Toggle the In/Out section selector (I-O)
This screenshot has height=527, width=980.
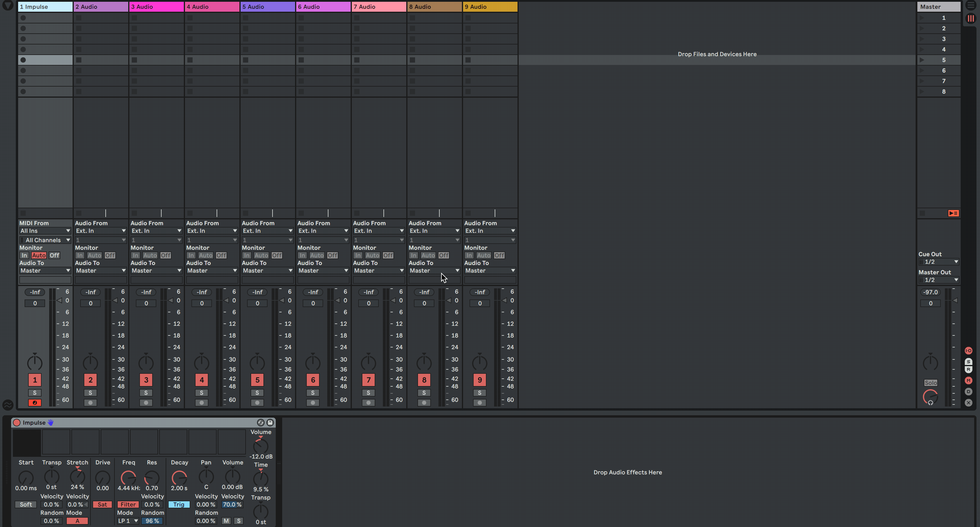(x=968, y=351)
